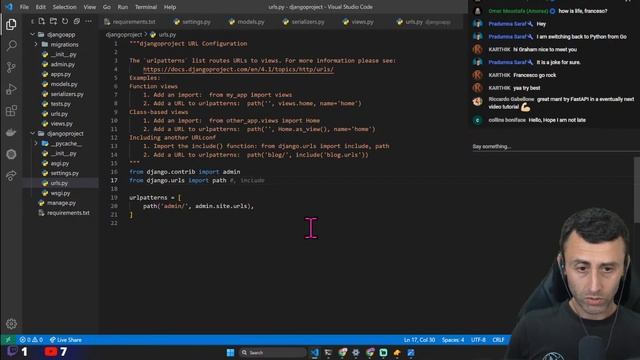Screen dimensions: 640x360
Task: Switch to the settings.py tab
Action: (x=192, y=22)
